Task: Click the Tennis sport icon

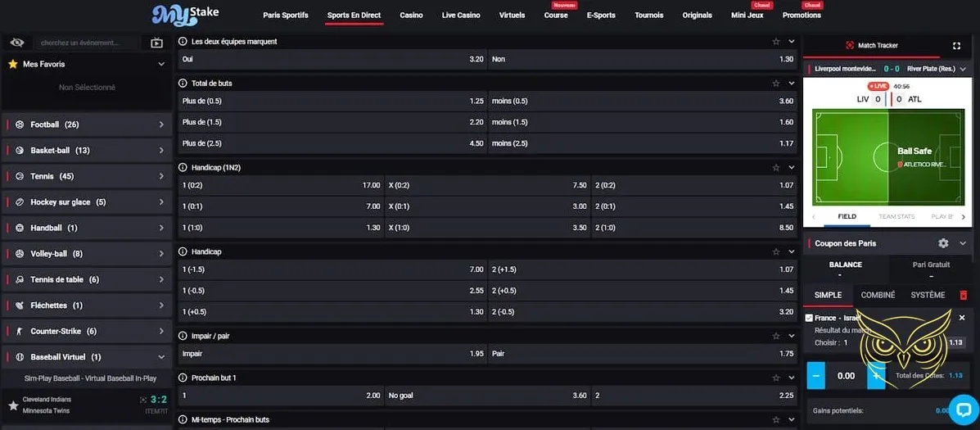Action: [x=20, y=176]
